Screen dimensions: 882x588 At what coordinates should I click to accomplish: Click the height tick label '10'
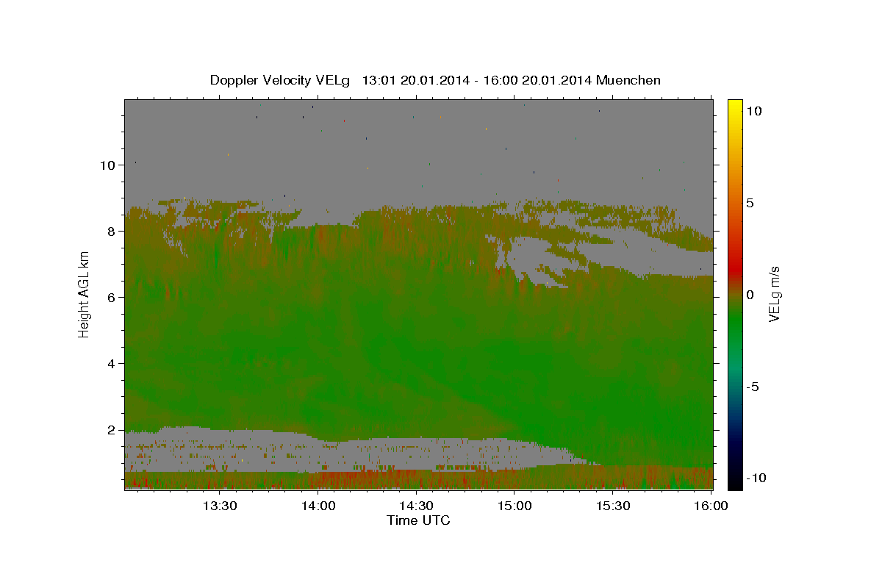pyautogui.click(x=109, y=165)
